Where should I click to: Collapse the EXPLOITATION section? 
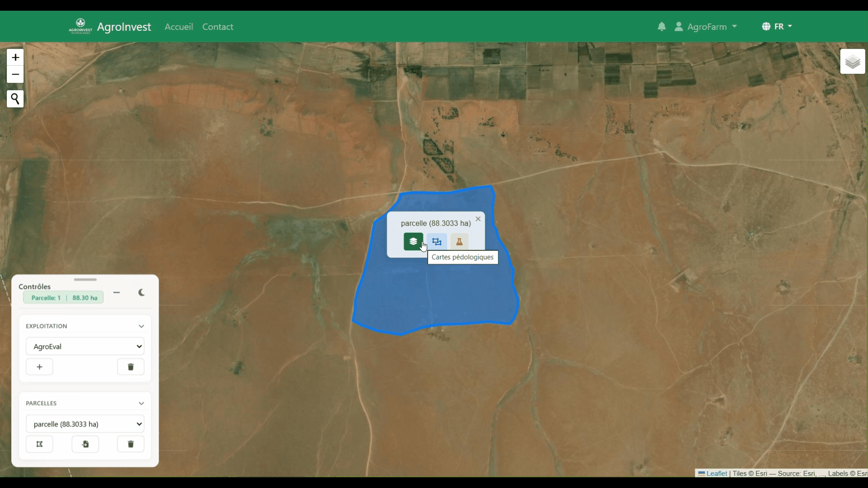point(141,326)
